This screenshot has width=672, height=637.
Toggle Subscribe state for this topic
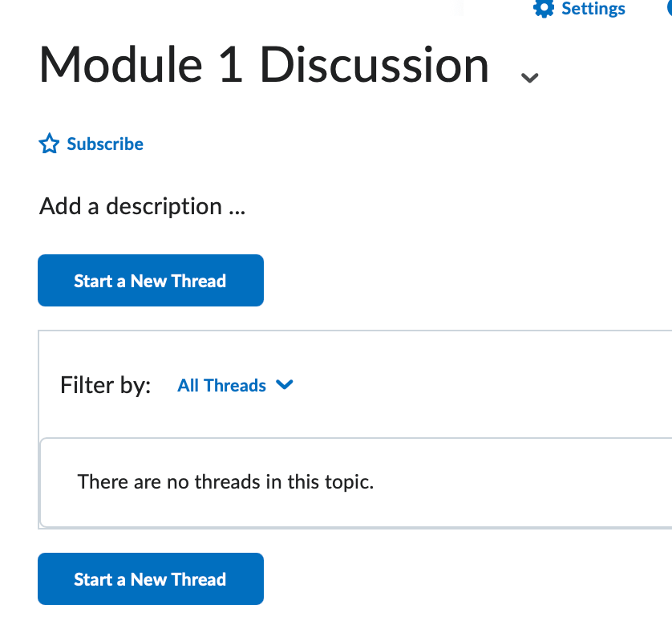104,144
